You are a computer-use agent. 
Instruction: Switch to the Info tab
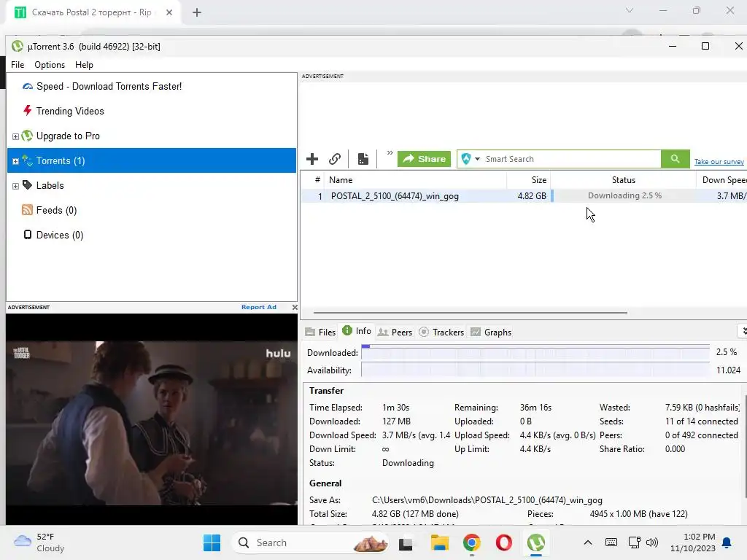(357, 331)
